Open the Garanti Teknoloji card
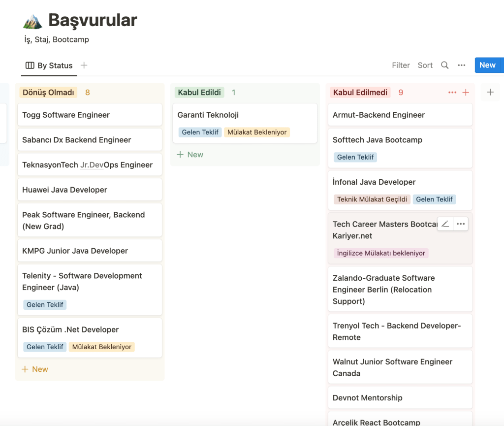 click(244, 115)
